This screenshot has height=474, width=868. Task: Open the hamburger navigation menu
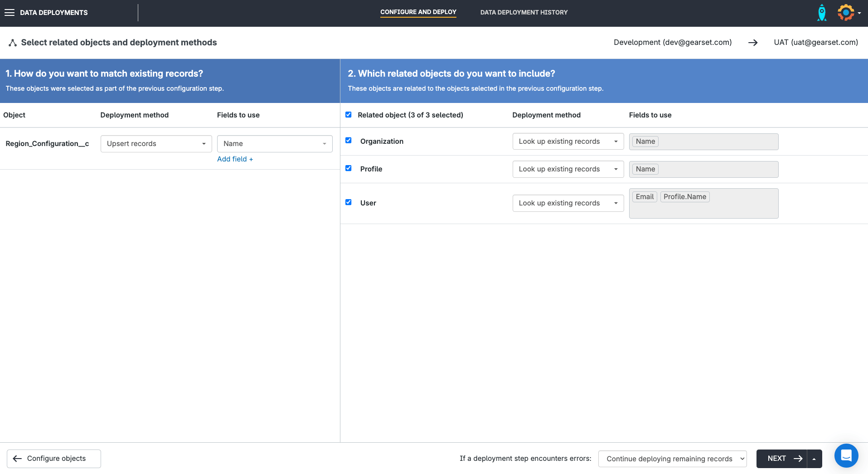(10, 13)
